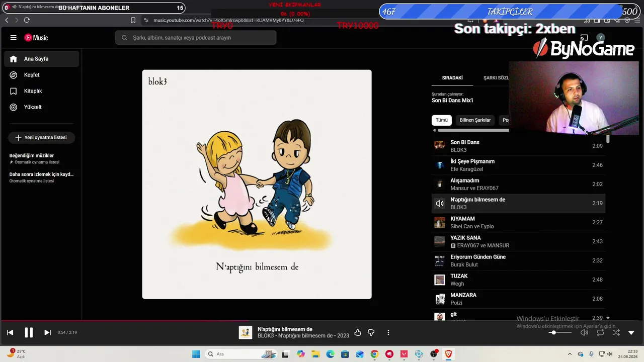The height and width of the screenshot is (362, 644).
Task: Open the Burak Bulut artist link
Action: click(x=464, y=265)
